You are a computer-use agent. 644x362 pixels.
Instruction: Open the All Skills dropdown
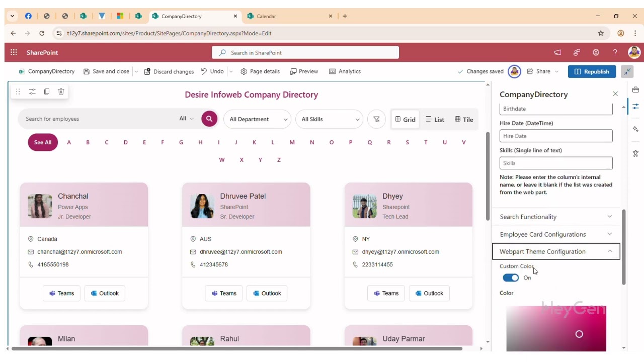pyautogui.click(x=330, y=119)
